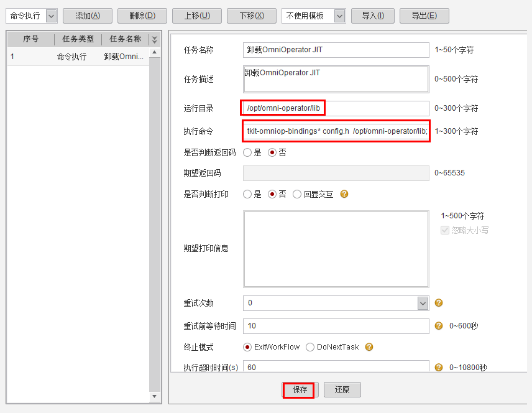Select 否 for 是否判断返回码
Viewport: 532px width, 413px height.
(272, 152)
